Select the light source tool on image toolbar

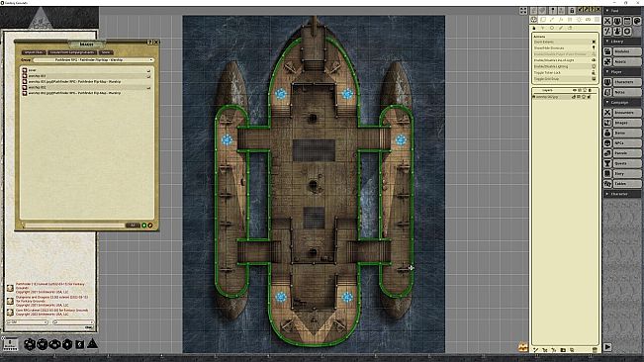tap(579, 20)
